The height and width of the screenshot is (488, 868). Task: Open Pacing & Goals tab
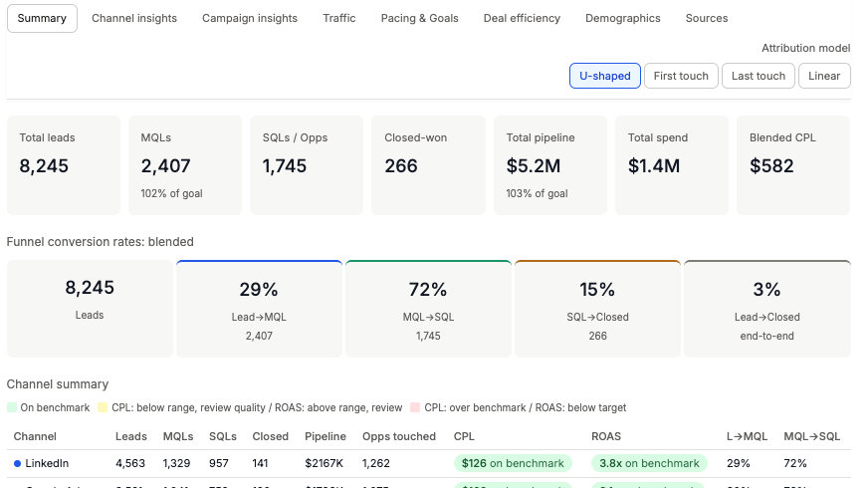(420, 18)
